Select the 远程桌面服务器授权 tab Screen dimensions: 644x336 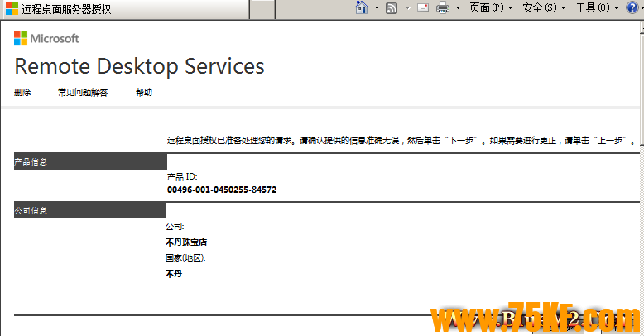(125, 9)
